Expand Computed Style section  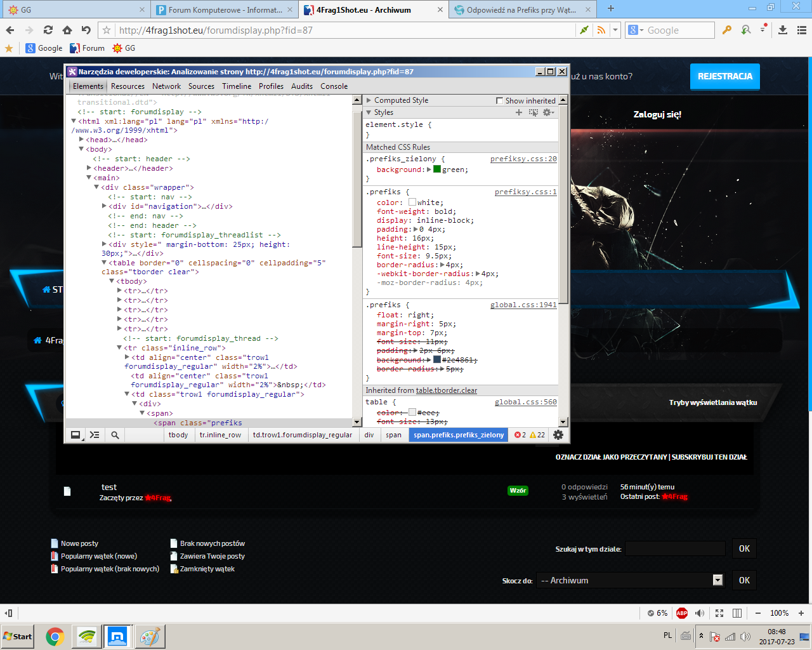pyautogui.click(x=369, y=100)
